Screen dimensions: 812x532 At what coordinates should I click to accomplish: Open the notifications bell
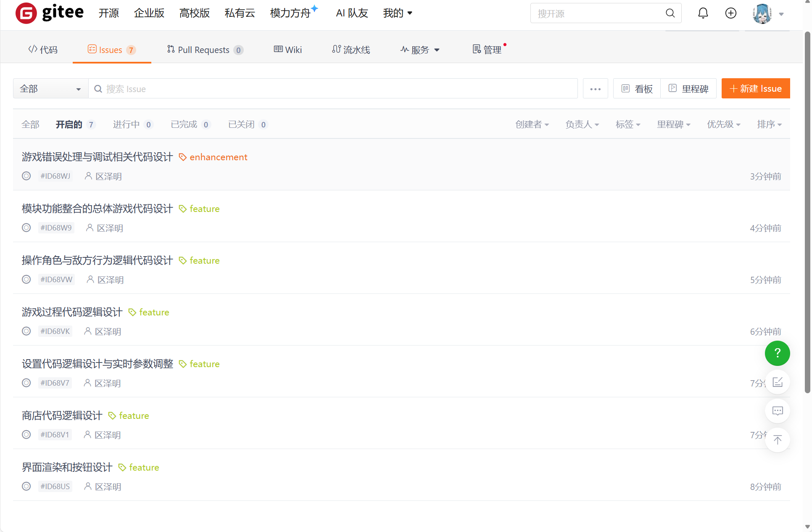coord(703,13)
